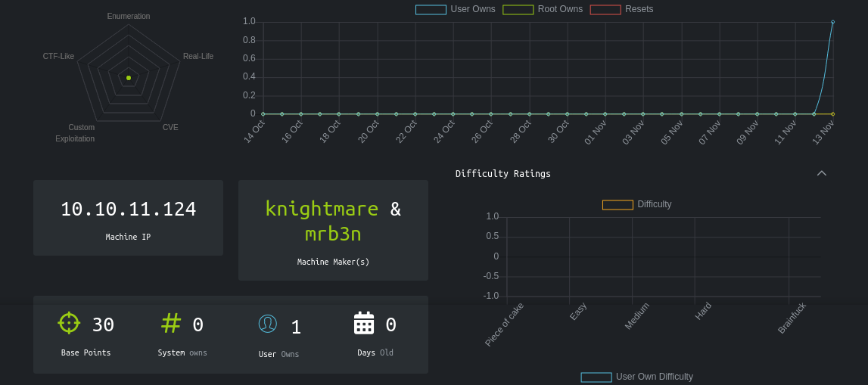Open knightmare maker profile link
Image resolution: width=868 pixels, height=385 pixels.
[x=322, y=209]
